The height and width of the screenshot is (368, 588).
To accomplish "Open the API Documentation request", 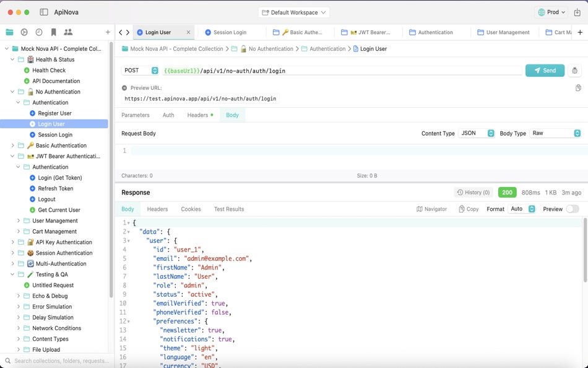I will tap(56, 81).
